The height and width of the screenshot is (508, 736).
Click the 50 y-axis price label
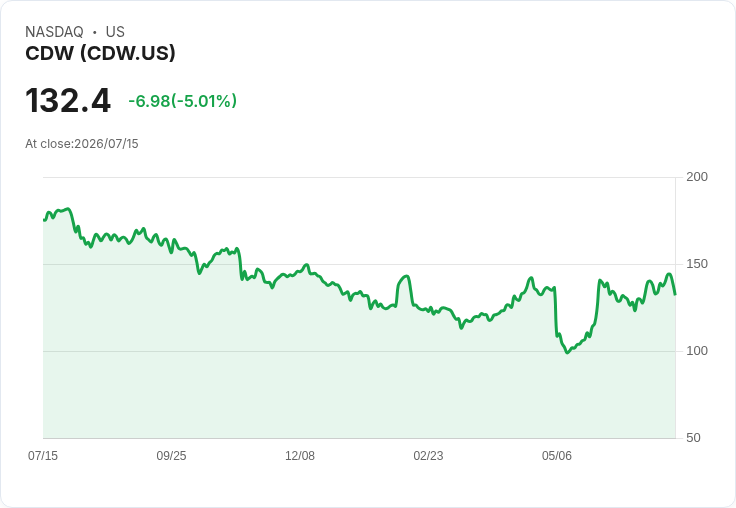pos(693,438)
